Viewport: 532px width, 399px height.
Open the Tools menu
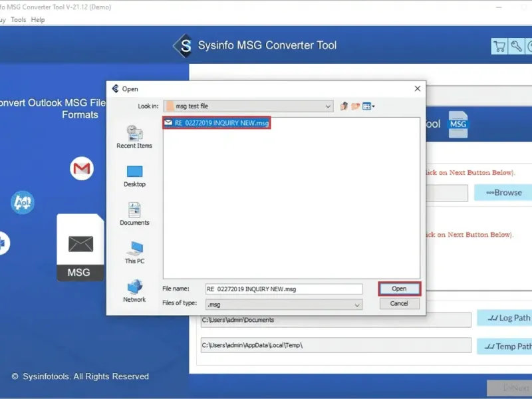point(19,20)
